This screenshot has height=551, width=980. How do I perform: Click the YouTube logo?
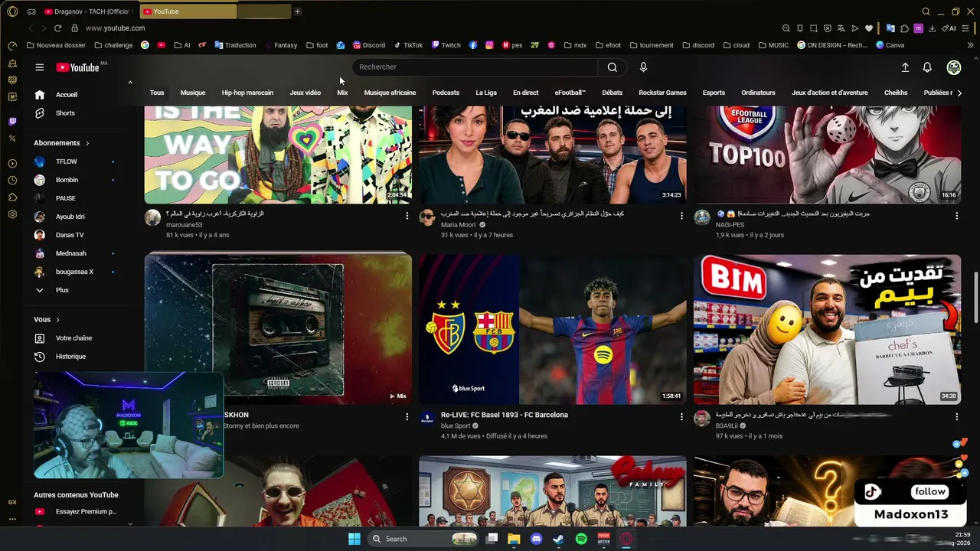(77, 67)
